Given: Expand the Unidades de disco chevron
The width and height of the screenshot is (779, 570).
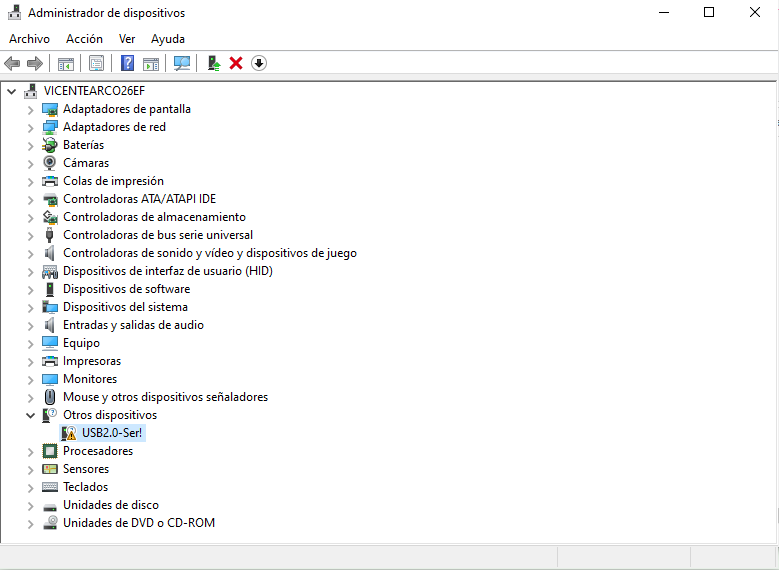Looking at the screenshot, I should (x=31, y=505).
